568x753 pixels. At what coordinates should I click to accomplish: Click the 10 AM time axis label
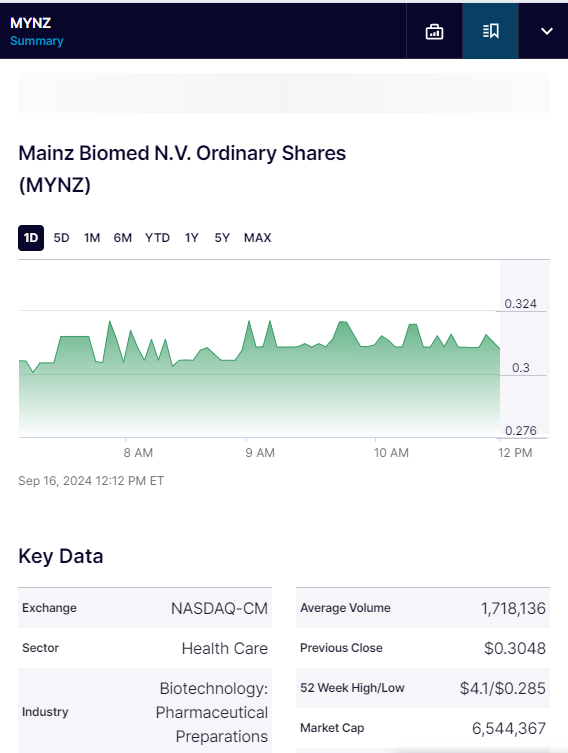pyautogui.click(x=391, y=453)
